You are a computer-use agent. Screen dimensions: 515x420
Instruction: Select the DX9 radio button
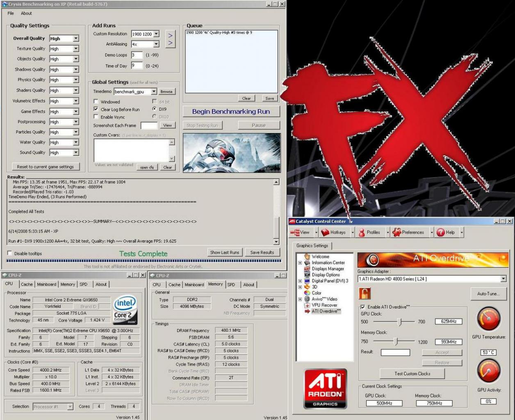[154, 109]
